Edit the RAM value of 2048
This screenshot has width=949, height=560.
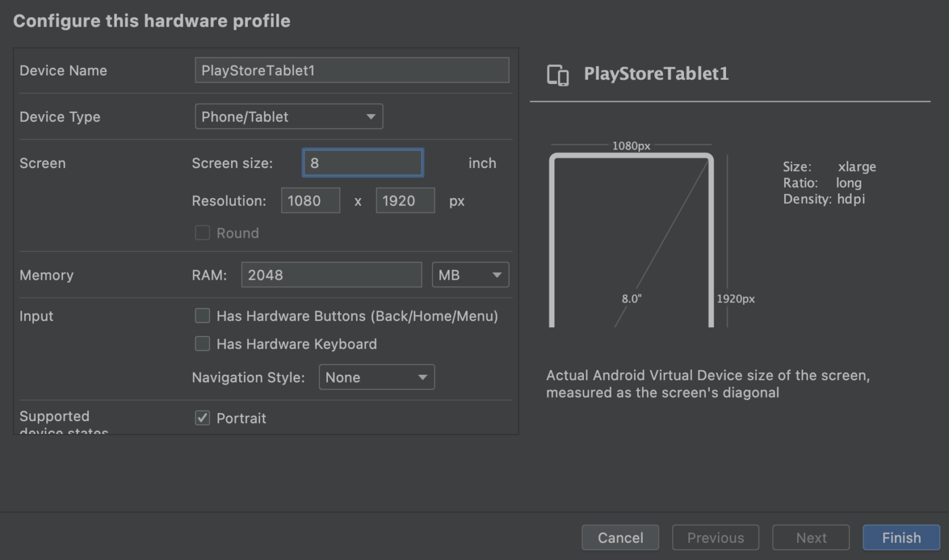tap(331, 275)
